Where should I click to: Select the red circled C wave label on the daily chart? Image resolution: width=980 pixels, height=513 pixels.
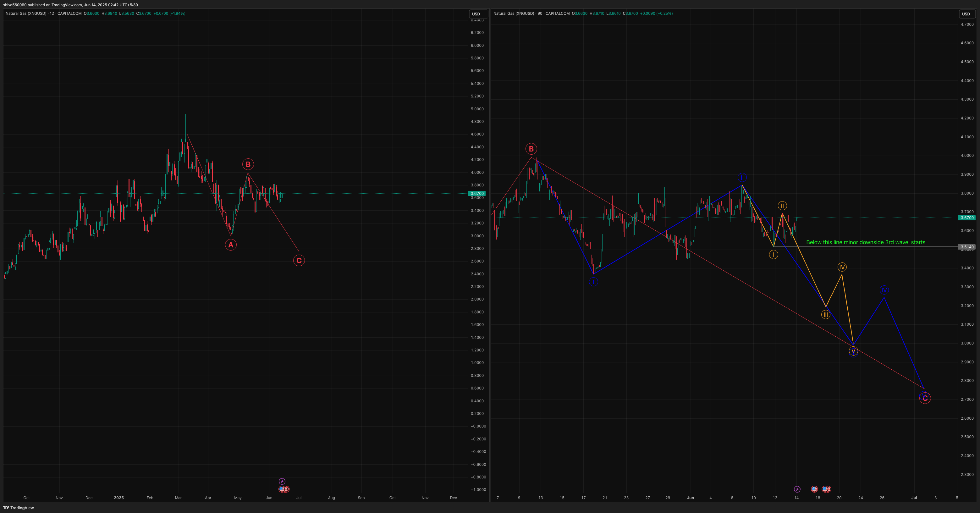pos(299,260)
